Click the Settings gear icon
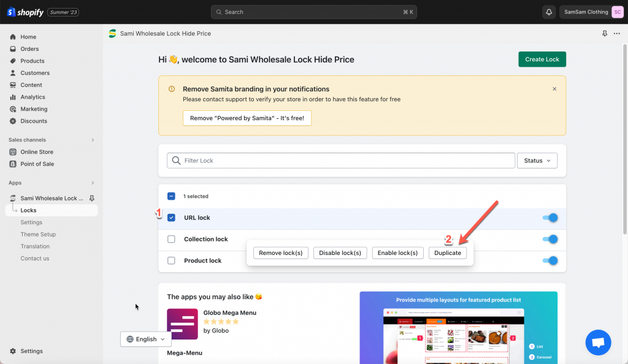This screenshot has height=364, width=628. click(13, 351)
